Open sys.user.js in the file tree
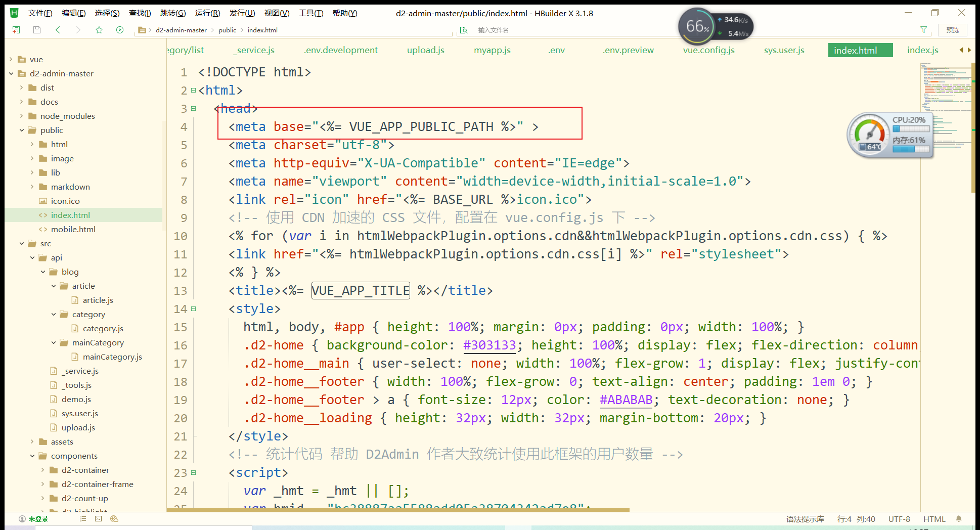980x530 pixels. coord(80,413)
